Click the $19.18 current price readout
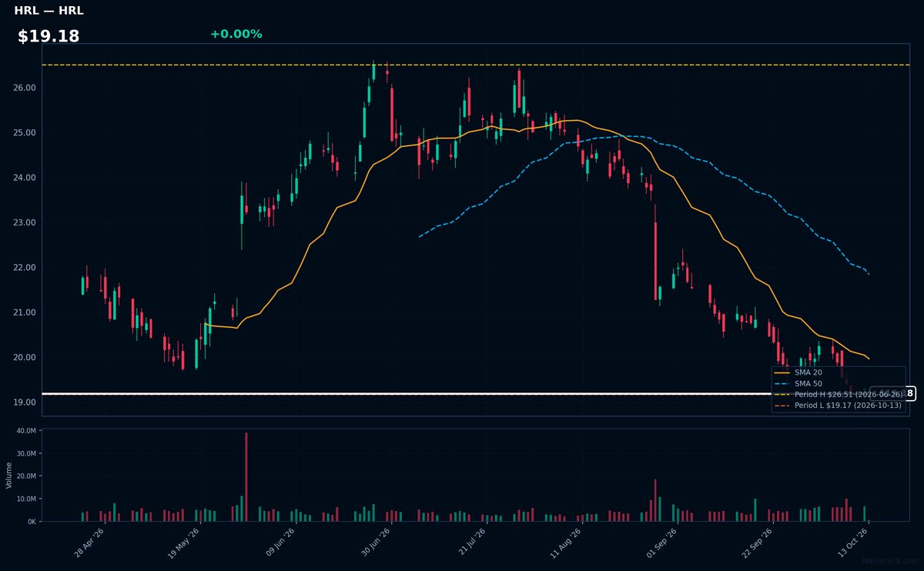This screenshot has width=924, height=571. (49, 36)
